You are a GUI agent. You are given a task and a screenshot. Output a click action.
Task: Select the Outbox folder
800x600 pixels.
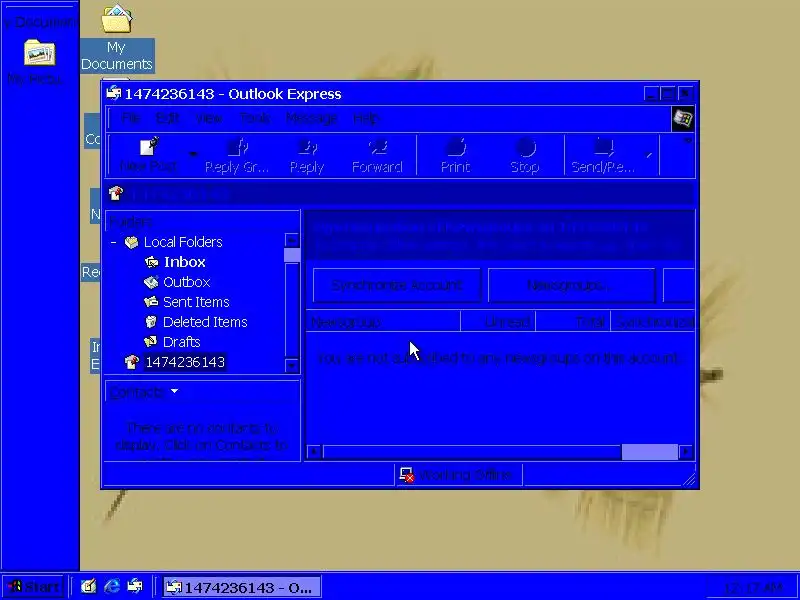click(x=186, y=282)
